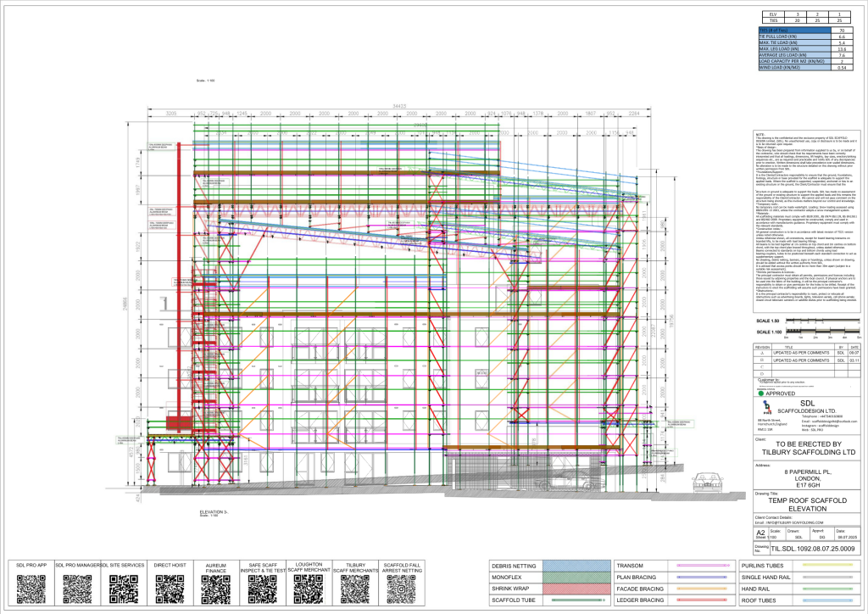Click the SHRINK WRAP red legend swatch
This screenshot has height=614, width=868.
(576, 589)
